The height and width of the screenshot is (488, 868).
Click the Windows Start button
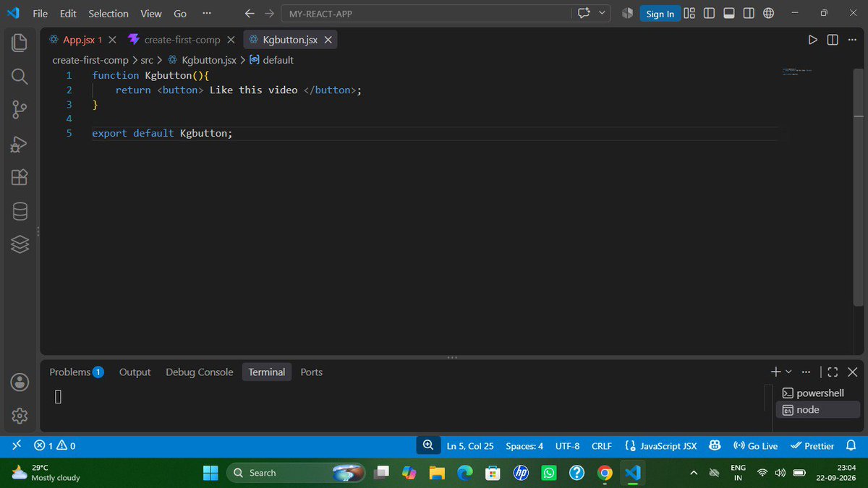[x=210, y=473]
